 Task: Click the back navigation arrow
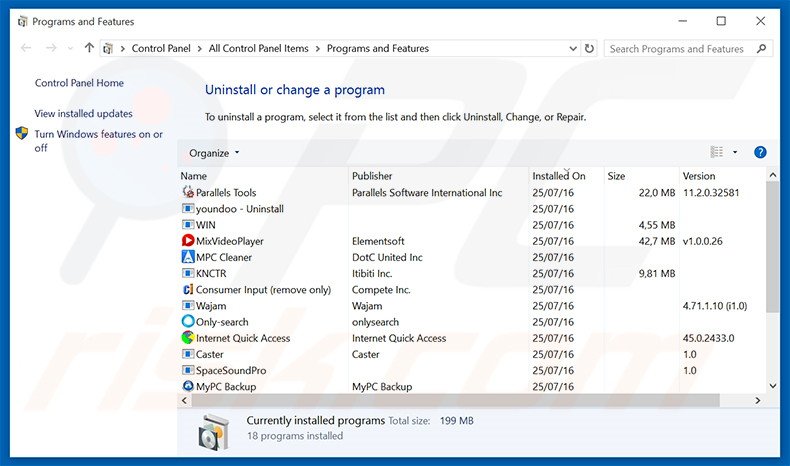click(x=26, y=48)
